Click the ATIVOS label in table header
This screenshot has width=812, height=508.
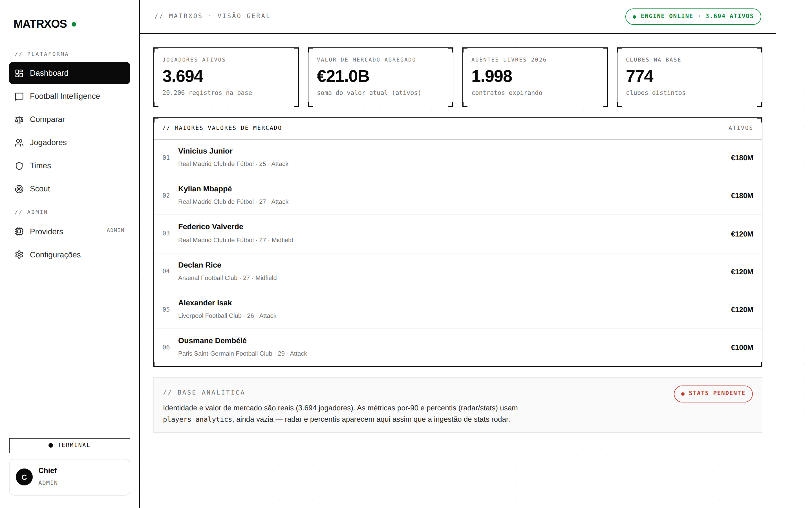pos(741,128)
